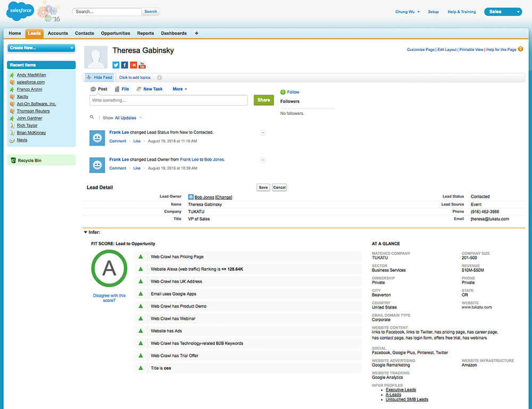Go to the Reports tab
The height and width of the screenshot is (409, 532).
[146, 33]
